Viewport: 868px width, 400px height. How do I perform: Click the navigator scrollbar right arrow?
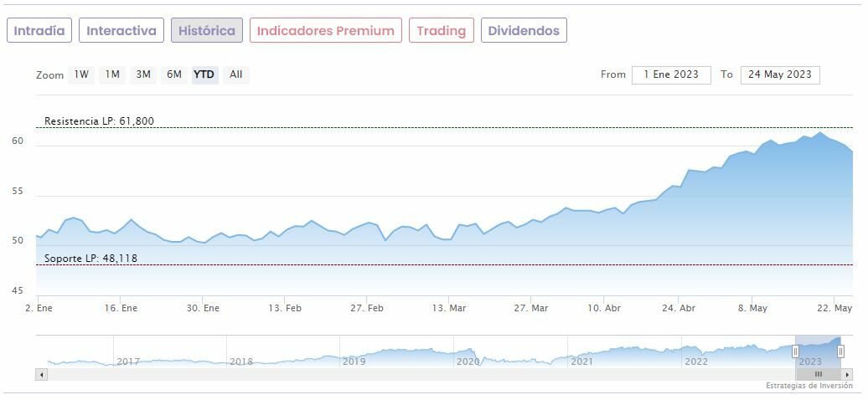coord(847,374)
